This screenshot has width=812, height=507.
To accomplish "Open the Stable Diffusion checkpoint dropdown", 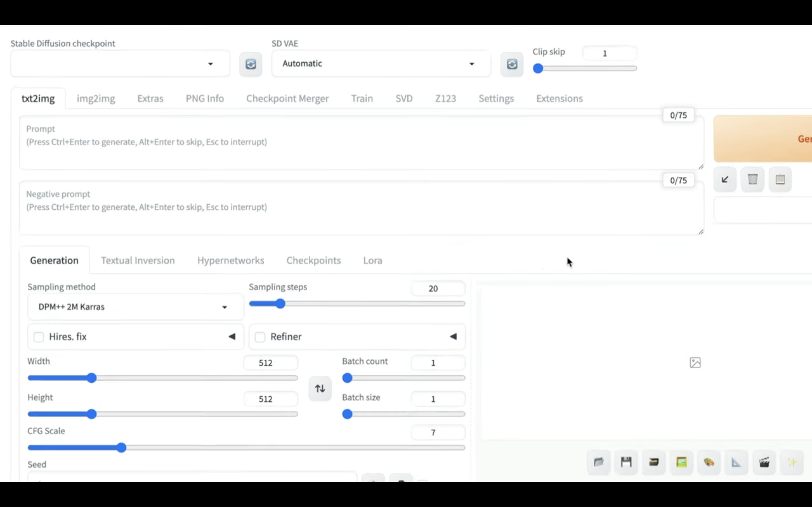I will pyautogui.click(x=120, y=64).
